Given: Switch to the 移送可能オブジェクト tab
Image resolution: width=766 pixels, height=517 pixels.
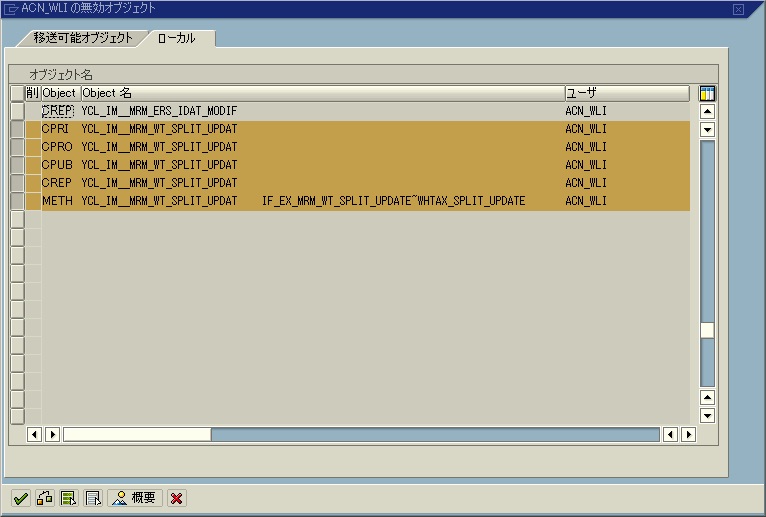Looking at the screenshot, I should [83, 38].
